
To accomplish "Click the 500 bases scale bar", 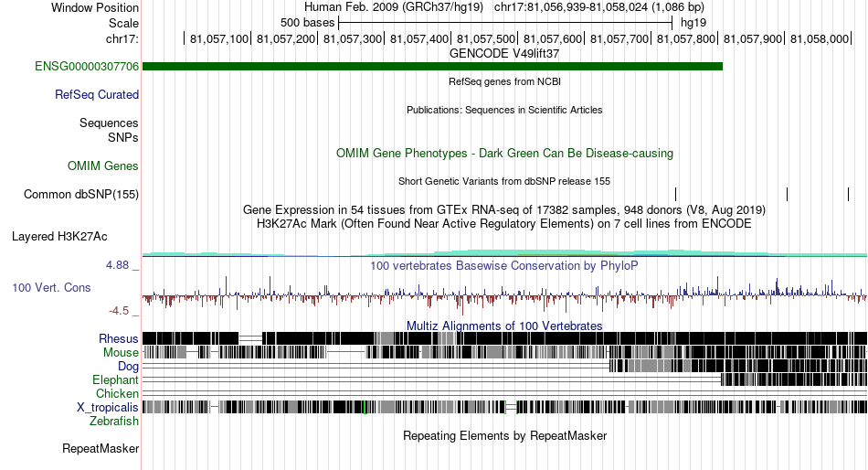I will pos(505,23).
